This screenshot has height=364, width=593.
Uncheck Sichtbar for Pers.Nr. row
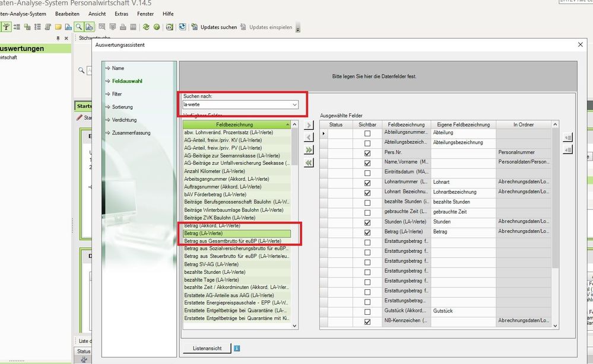tap(367, 153)
